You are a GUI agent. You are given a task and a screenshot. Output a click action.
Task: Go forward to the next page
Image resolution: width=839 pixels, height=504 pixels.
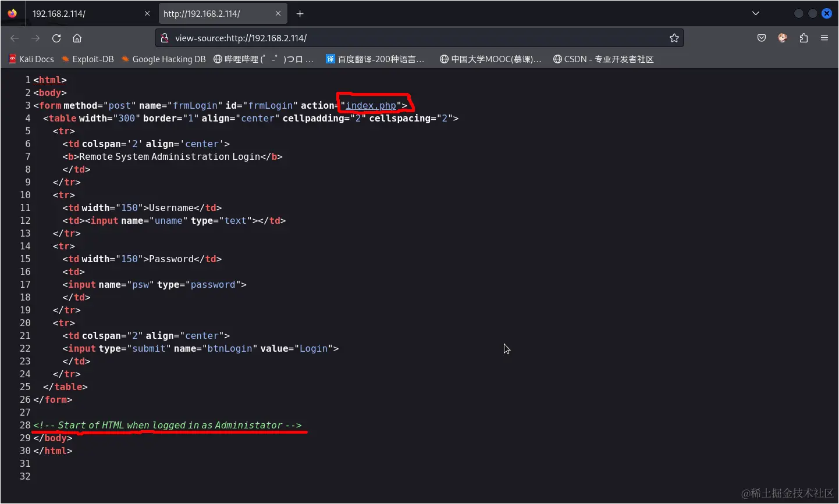tap(35, 38)
